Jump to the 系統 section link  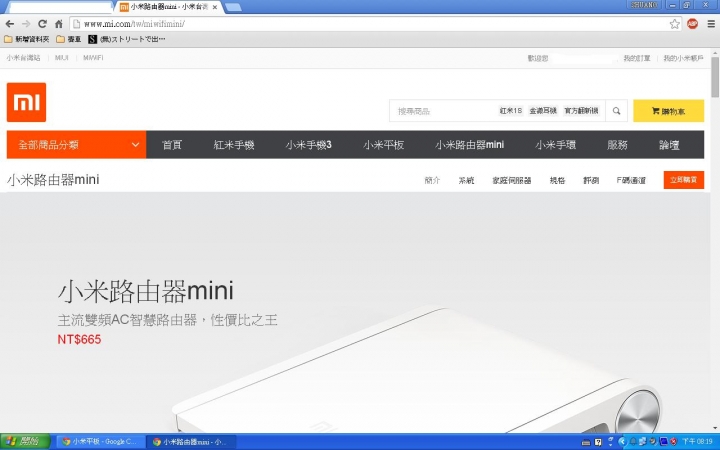[x=466, y=180]
